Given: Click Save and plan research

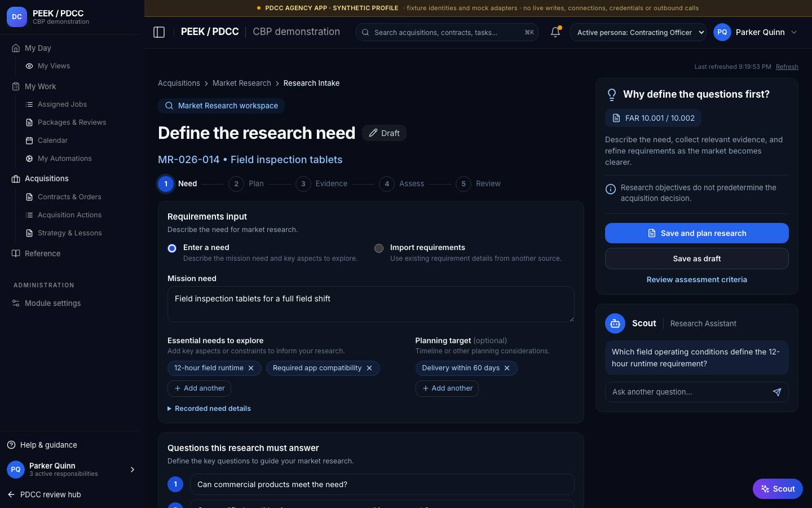Looking at the screenshot, I should (x=697, y=233).
